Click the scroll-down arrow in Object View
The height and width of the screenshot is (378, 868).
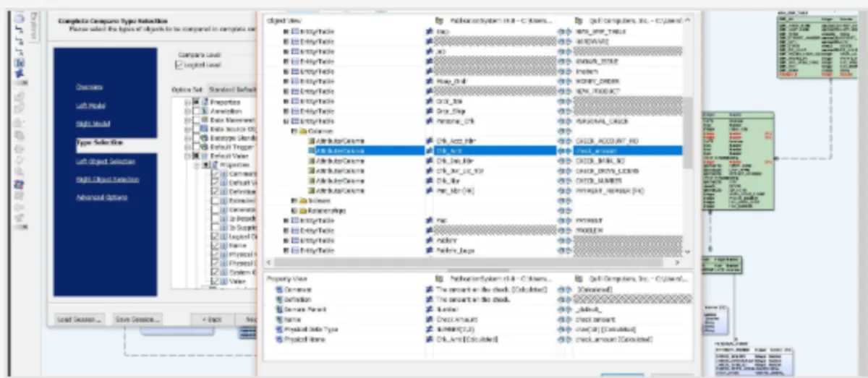point(687,251)
